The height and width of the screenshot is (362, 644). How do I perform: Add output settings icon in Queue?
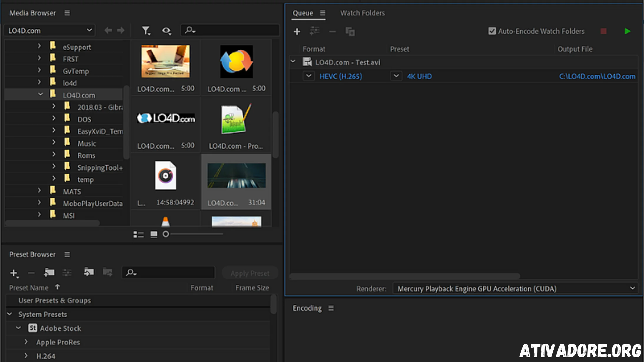(x=315, y=31)
